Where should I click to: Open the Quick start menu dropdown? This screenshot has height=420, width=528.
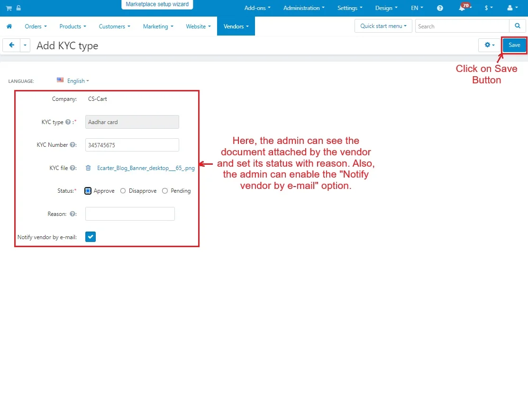pos(383,26)
